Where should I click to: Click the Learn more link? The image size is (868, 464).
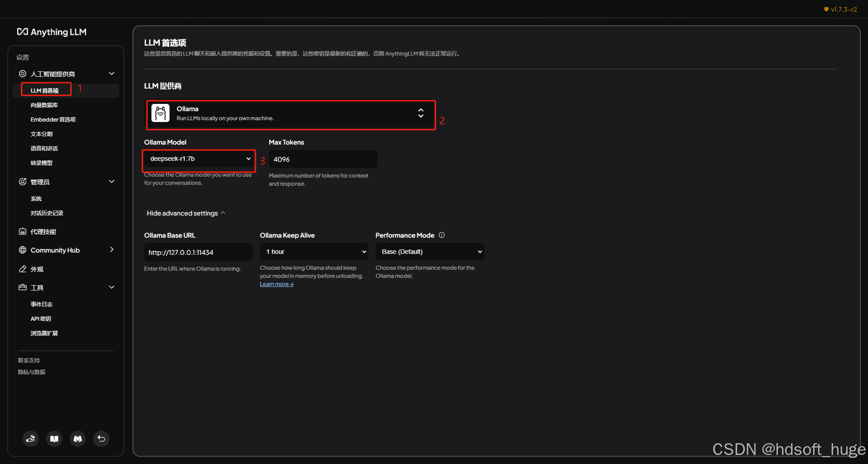pos(277,284)
